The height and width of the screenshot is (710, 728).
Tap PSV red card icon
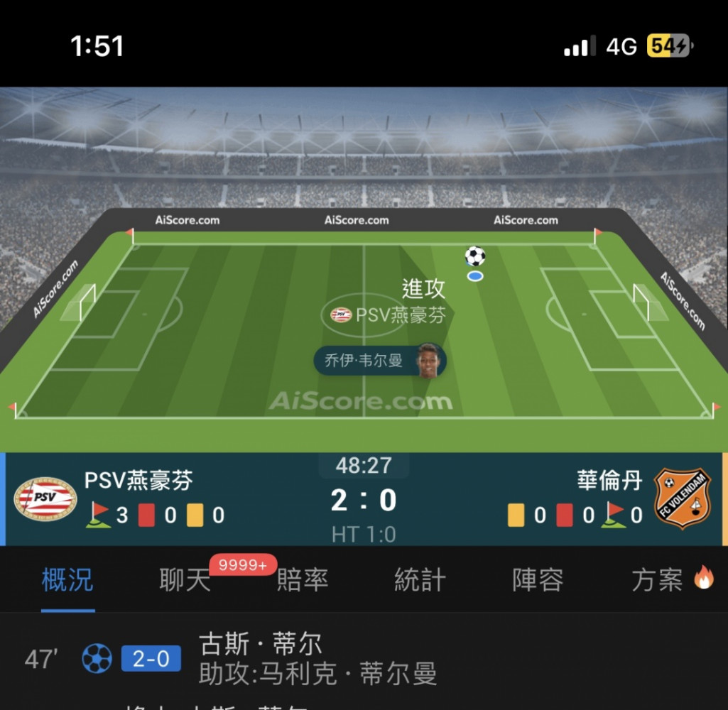coord(147,515)
